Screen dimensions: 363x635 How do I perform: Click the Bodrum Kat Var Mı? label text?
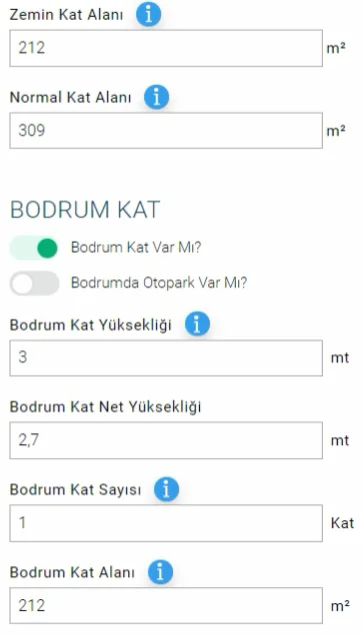[x=136, y=247]
